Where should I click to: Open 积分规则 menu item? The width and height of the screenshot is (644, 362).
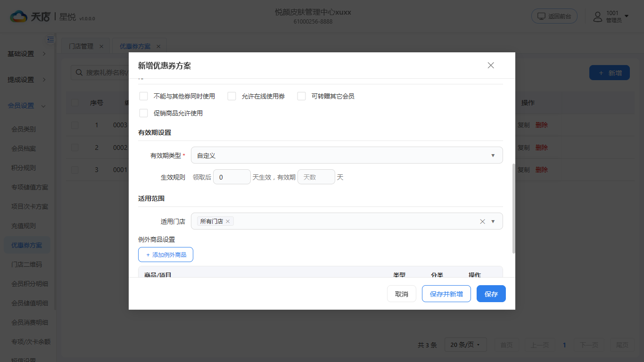coord(24,168)
